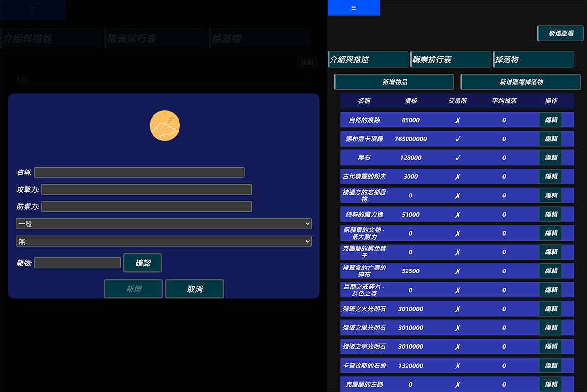Click the hamburger menu icon in blue header
Screen dimensions: 587x392
(x=354, y=8)
